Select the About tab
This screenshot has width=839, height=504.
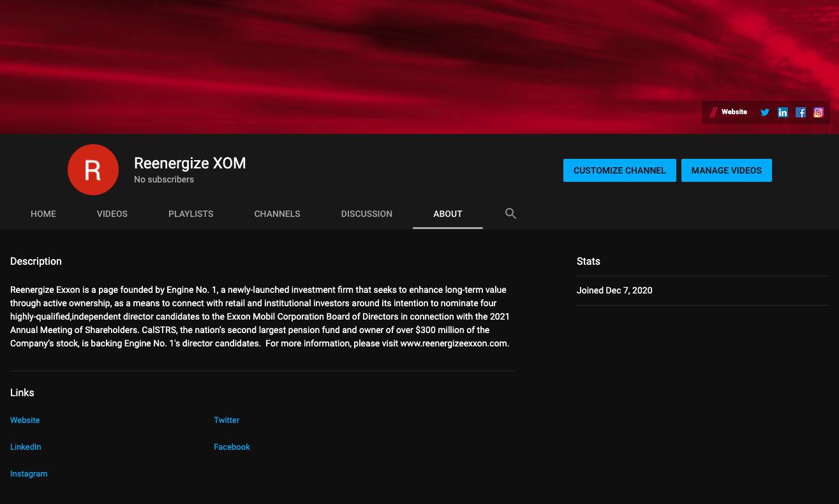(447, 214)
